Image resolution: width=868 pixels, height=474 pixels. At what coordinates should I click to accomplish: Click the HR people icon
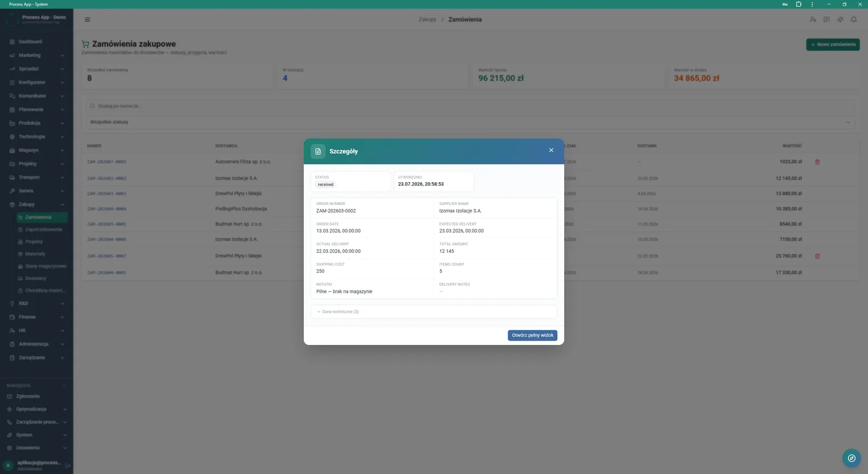click(12, 331)
